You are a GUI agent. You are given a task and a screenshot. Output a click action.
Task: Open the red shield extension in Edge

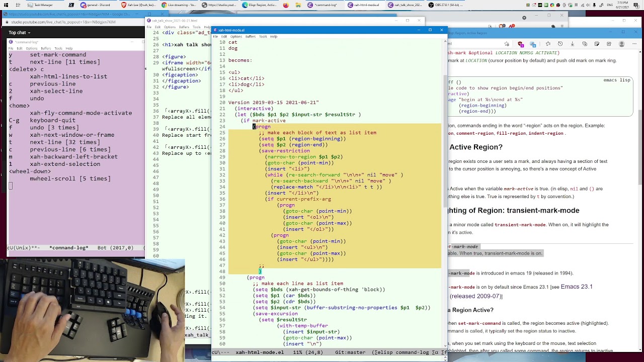521,44
